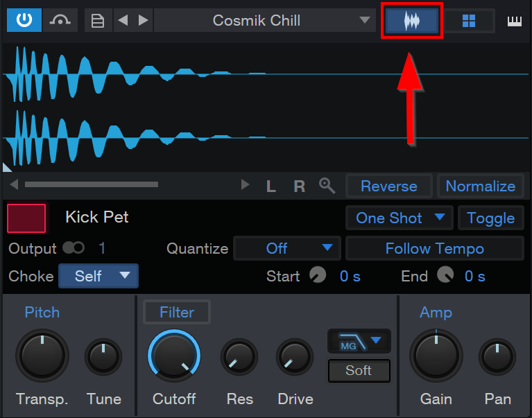Screen dimensions: 532x418
Task: Click the blue power bypass button
Action: pyautogui.click(x=24, y=20)
